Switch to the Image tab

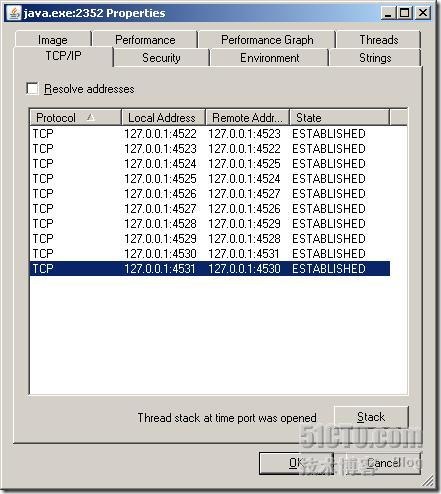53,40
